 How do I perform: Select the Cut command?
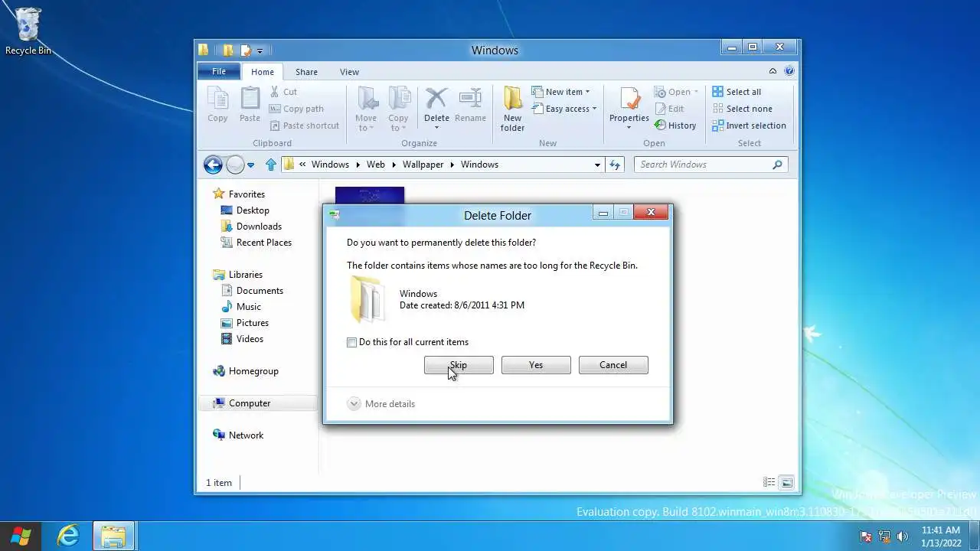283,92
